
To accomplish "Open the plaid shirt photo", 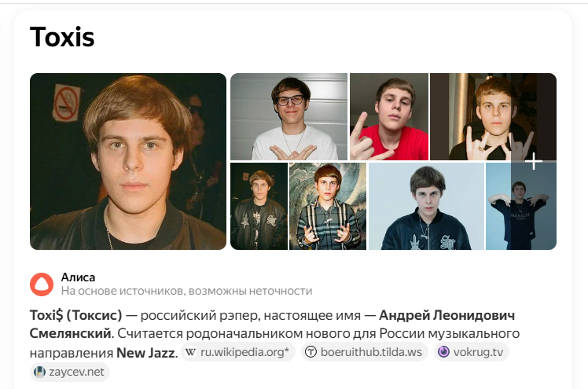I will coord(328,206).
